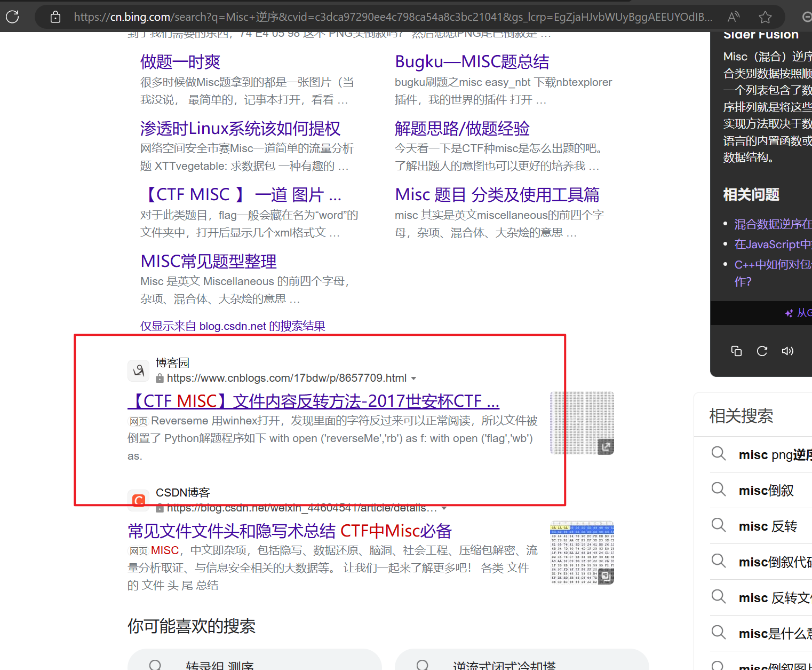This screenshot has height=670, width=812.
Task: Click the magnifier icon beside misc是什么
Action: click(x=719, y=633)
